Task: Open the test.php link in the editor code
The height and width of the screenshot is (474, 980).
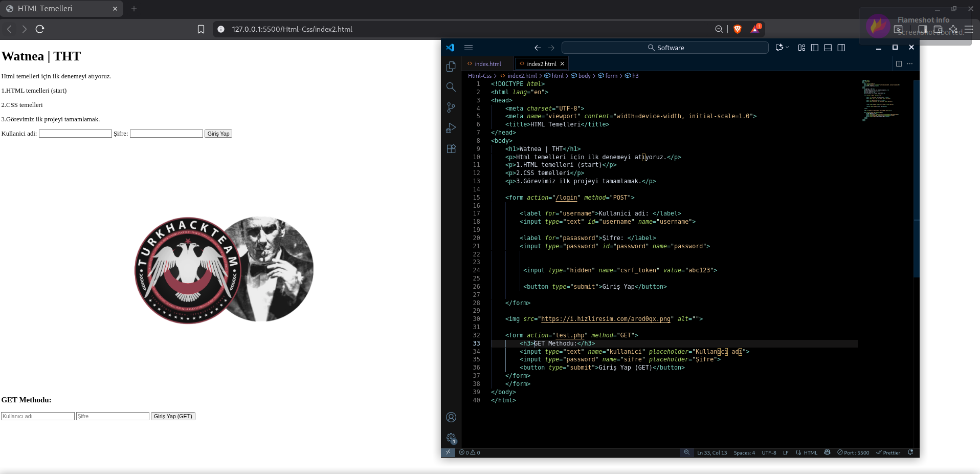Action: (x=570, y=335)
